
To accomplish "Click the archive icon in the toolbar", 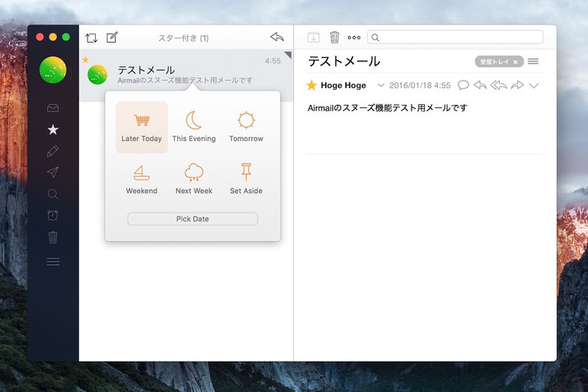I will point(313,38).
